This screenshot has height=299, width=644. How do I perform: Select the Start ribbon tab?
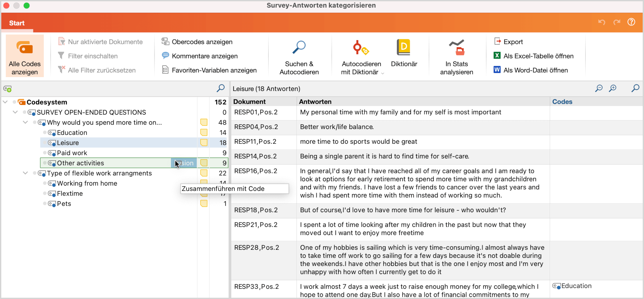tap(17, 23)
